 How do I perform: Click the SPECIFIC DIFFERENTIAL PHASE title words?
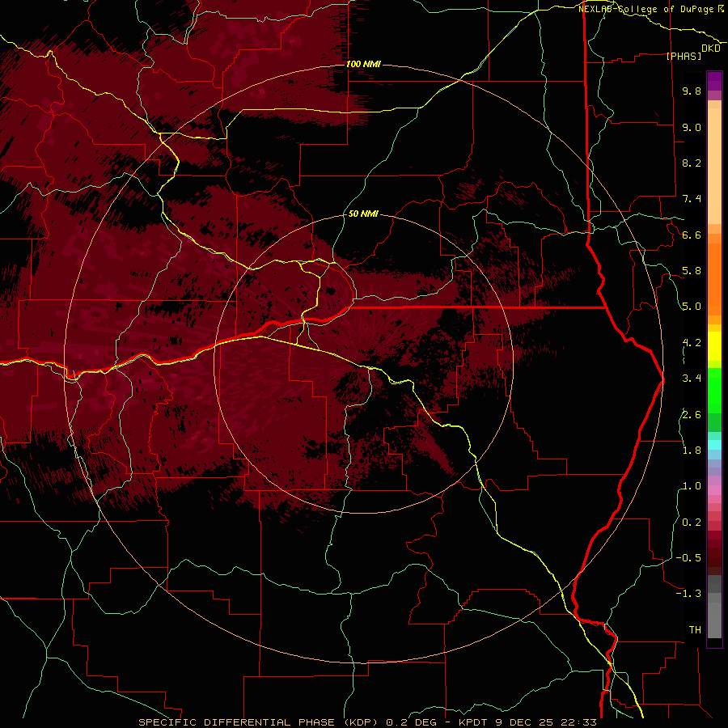(x=237, y=722)
